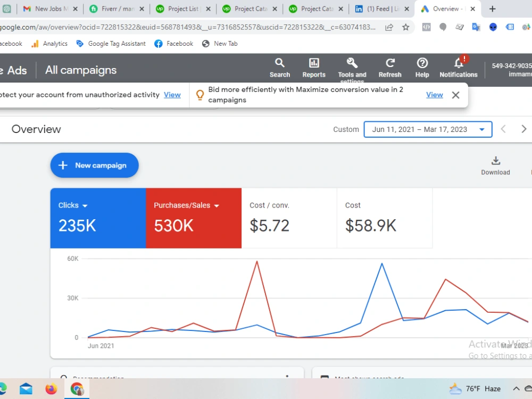The height and width of the screenshot is (399, 532).
Task: Bookmark this page with star icon
Action: [x=405, y=27]
